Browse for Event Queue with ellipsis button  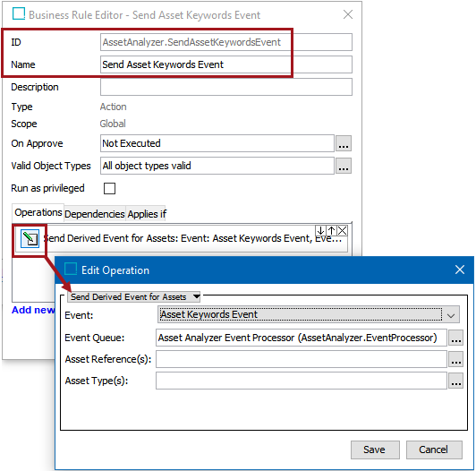coord(456,338)
